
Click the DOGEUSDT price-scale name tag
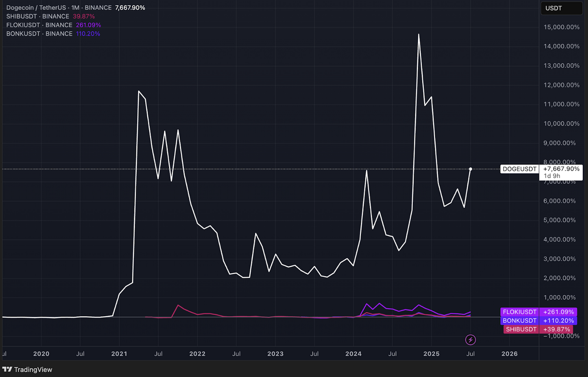pyautogui.click(x=520, y=169)
